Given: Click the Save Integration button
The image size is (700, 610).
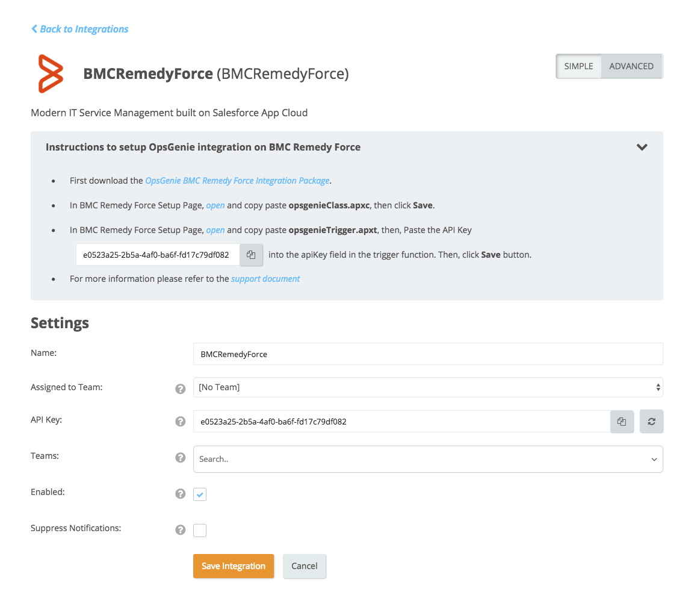Looking at the screenshot, I should pyautogui.click(x=234, y=566).
